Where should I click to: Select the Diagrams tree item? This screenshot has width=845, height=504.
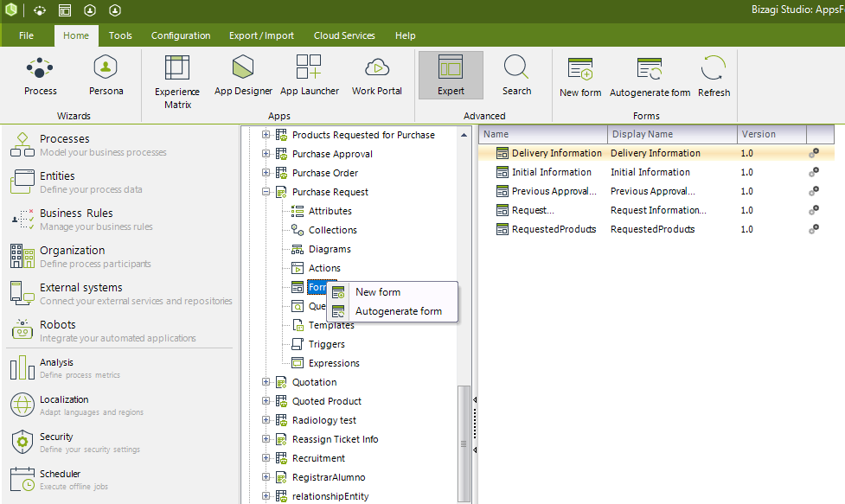[x=321, y=249]
